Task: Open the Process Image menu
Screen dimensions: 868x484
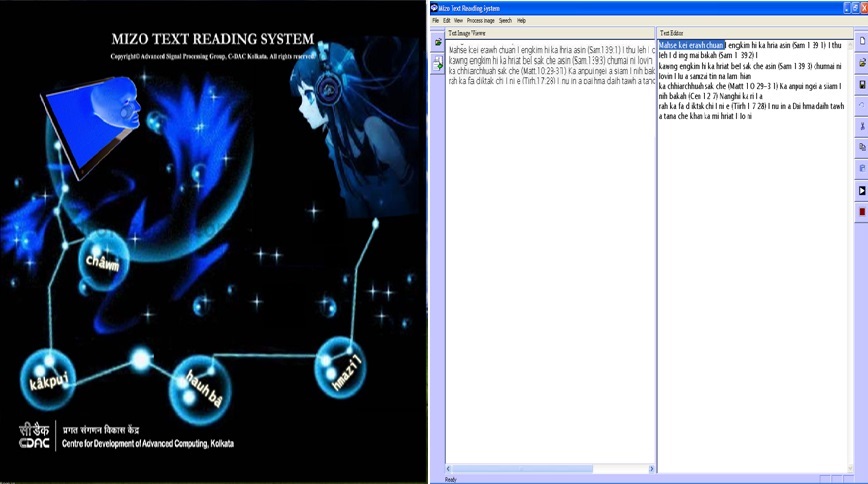Action: (x=480, y=20)
